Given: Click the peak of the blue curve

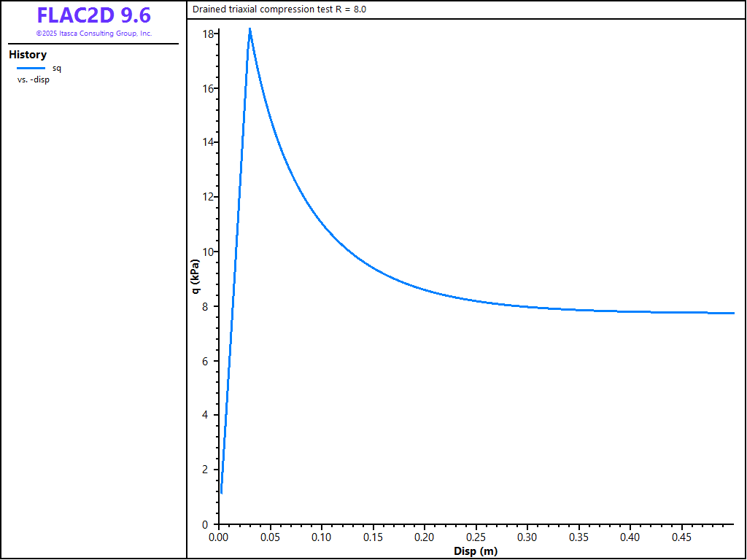Looking at the screenshot, I should [x=249, y=29].
